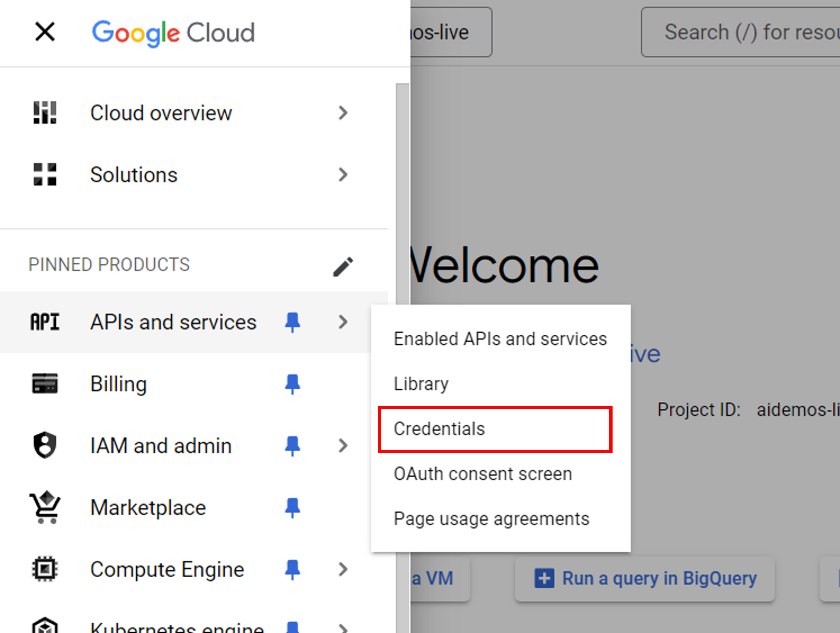
Task: Click the Google Cloud logo
Action: coord(173,33)
